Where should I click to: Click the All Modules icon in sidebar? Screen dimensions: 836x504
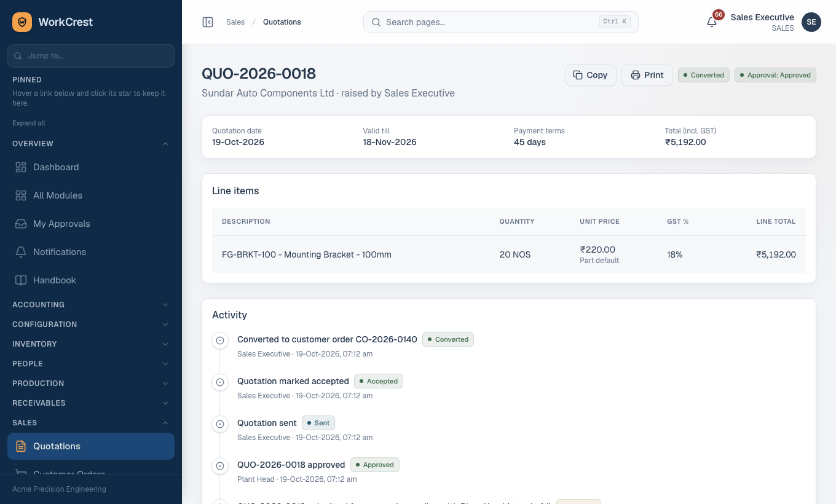click(x=21, y=195)
